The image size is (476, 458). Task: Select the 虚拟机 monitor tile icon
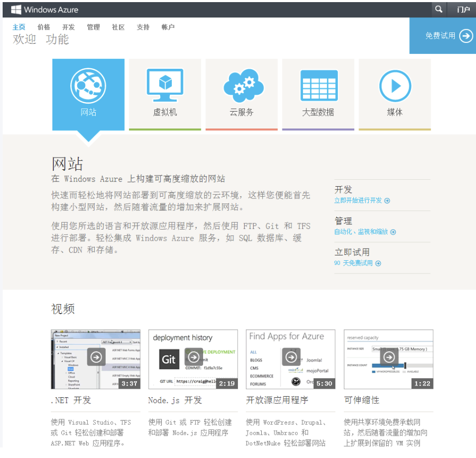pyautogui.click(x=165, y=85)
